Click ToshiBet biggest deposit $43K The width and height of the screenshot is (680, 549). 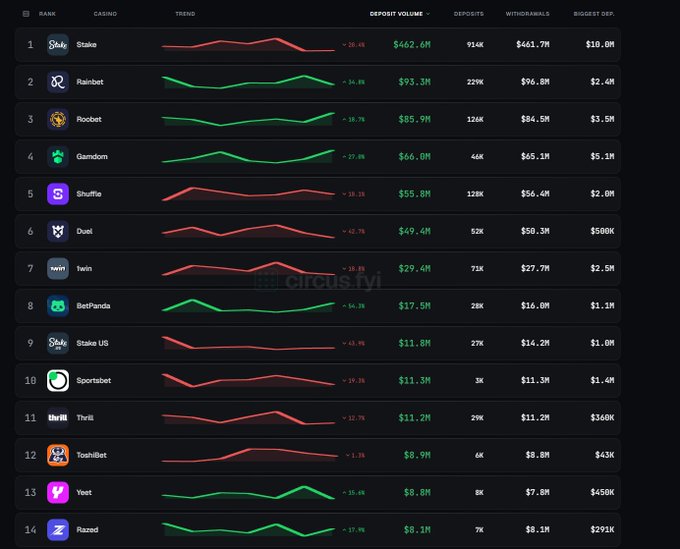(x=605, y=455)
